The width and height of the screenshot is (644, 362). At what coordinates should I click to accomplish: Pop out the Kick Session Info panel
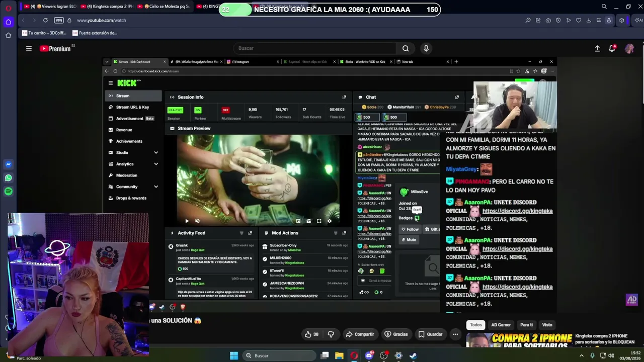(x=344, y=97)
